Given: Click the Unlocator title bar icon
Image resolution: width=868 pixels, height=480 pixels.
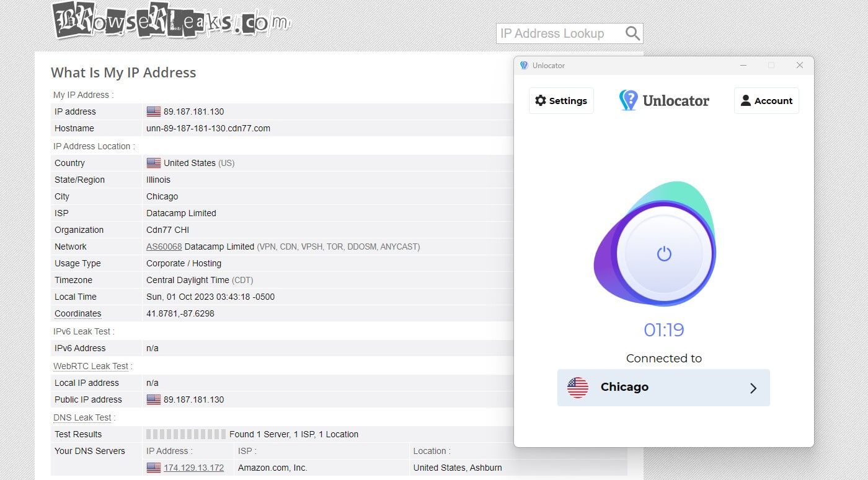Looking at the screenshot, I should pos(524,66).
